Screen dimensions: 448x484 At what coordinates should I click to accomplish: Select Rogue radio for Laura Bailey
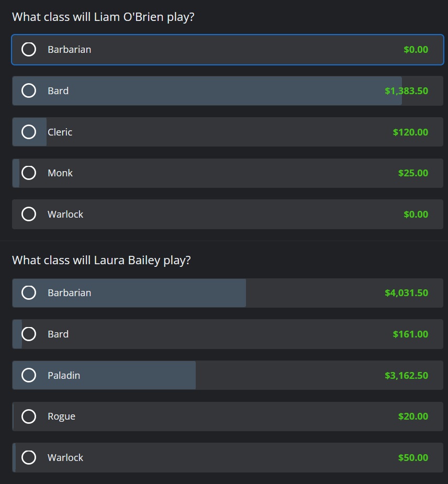[x=29, y=417]
